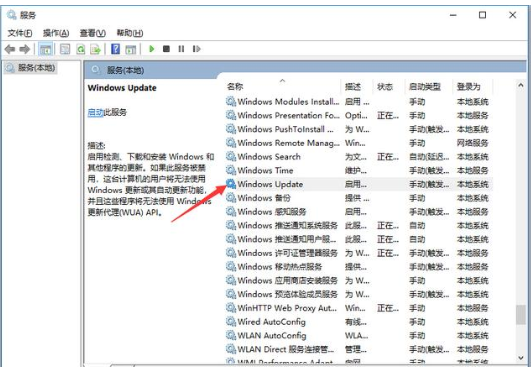Click gear icon of WLAN AutoConfig row
The image size is (531, 367).
(231, 336)
